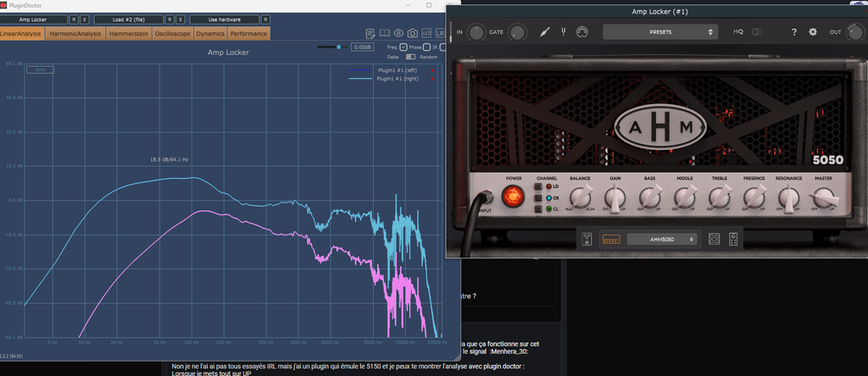
Task: Click the GAIN knob on the amp
Action: pos(615,196)
